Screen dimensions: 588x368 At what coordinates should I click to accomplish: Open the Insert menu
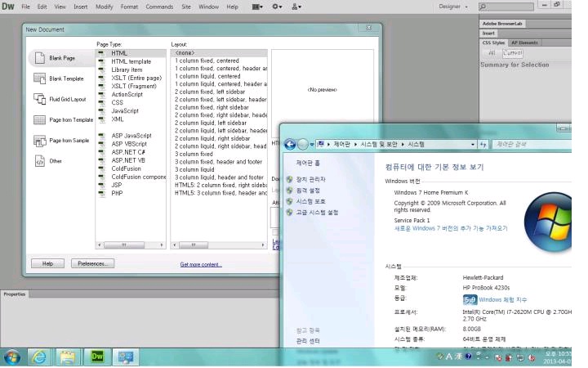(x=81, y=7)
